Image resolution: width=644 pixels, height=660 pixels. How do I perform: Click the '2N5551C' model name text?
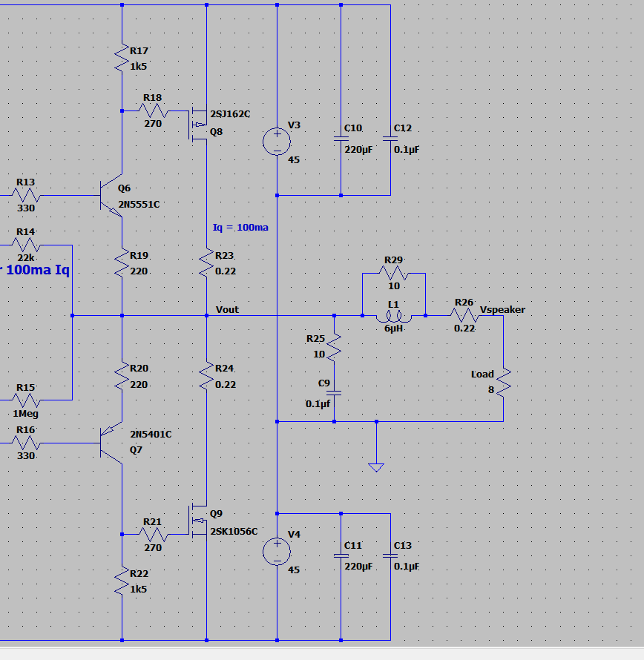coord(139,205)
